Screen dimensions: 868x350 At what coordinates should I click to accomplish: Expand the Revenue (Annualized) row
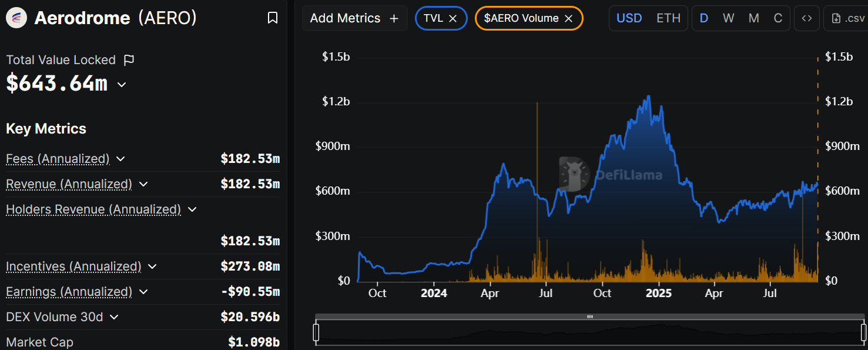(143, 184)
